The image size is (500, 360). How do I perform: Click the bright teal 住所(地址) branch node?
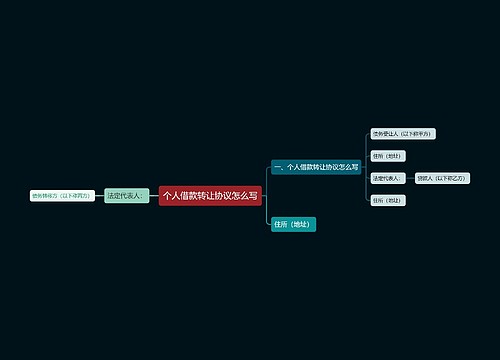pyautogui.click(x=293, y=224)
